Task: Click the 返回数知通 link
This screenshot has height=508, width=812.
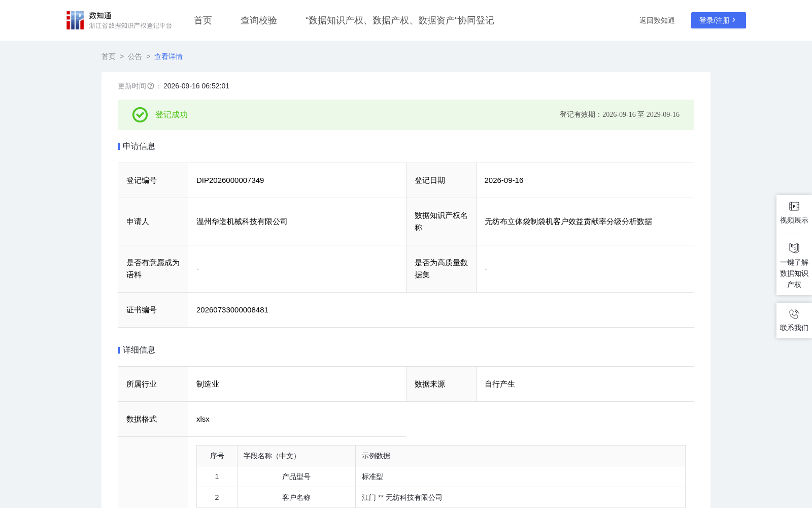Action: pyautogui.click(x=657, y=20)
